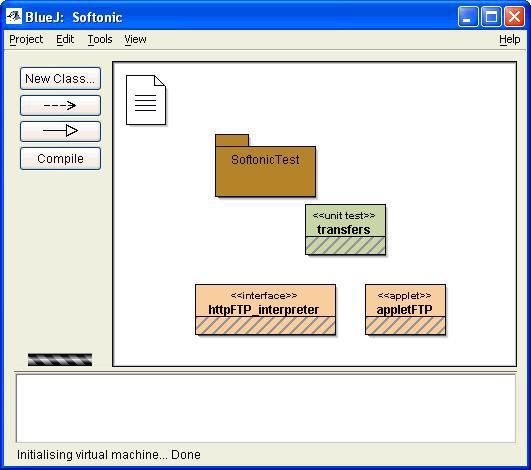Screen dimensions: 531x470
Task: Select the appletFTP applet class
Action: (405, 309)
